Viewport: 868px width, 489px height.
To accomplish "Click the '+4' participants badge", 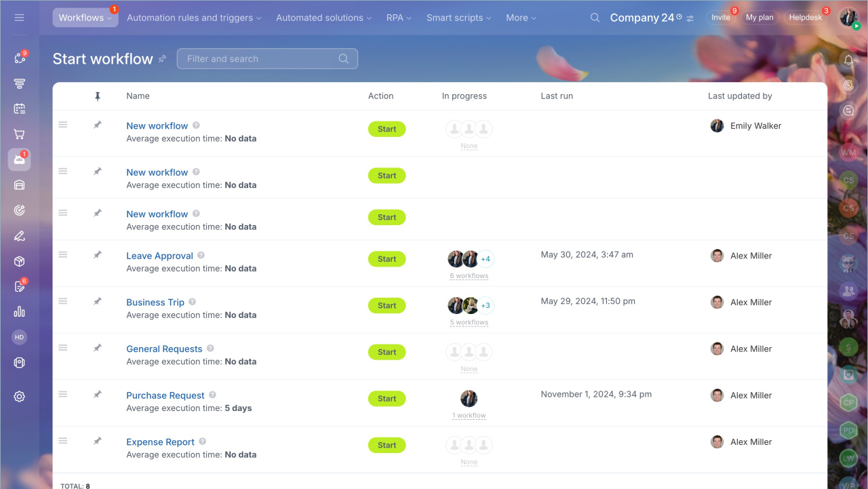I will [486, 259].
